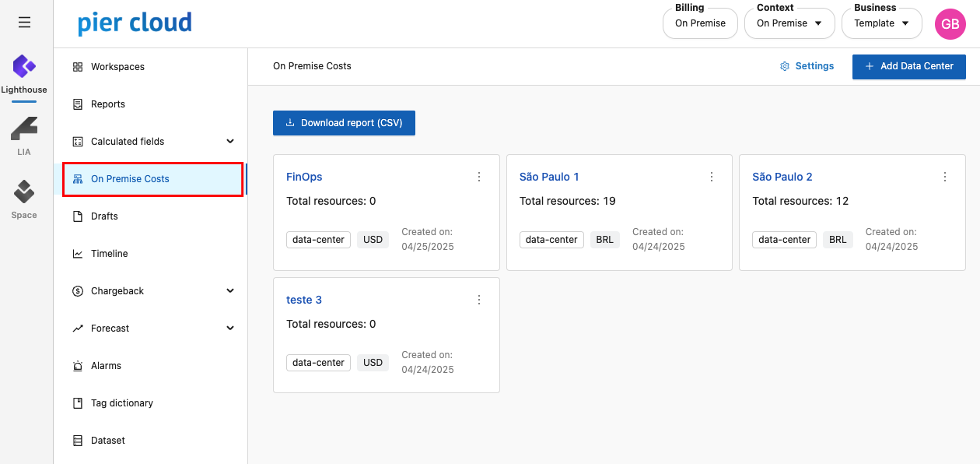
Task: Open the Alarms menu item
Action: pos(106,366)
